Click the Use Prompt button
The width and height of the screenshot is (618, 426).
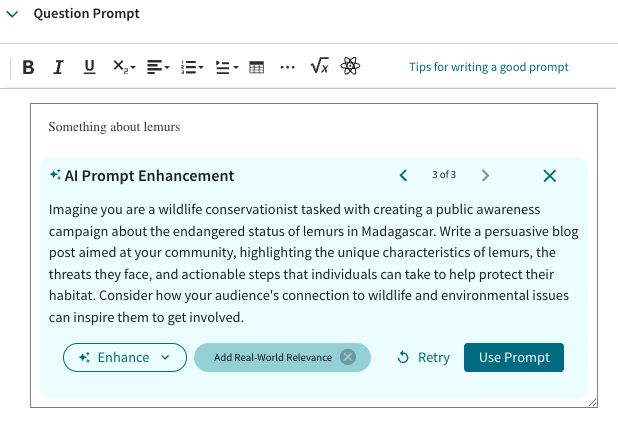pyautogui.click(x=514, y=357)
